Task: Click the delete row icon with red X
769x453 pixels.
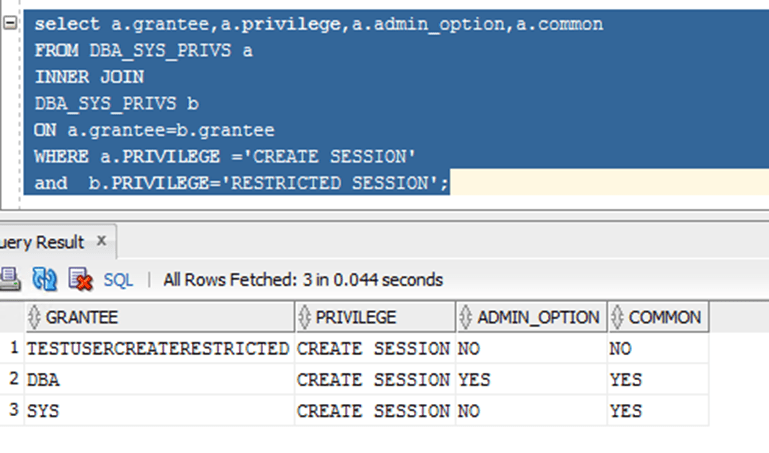Action: click(x=80, y=279)
